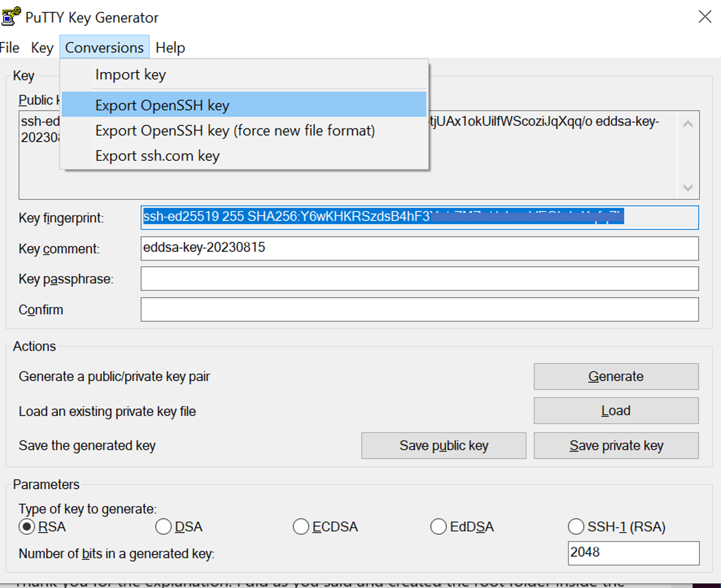
Task: Click Save public key button
Action: (x=444, y=446)
